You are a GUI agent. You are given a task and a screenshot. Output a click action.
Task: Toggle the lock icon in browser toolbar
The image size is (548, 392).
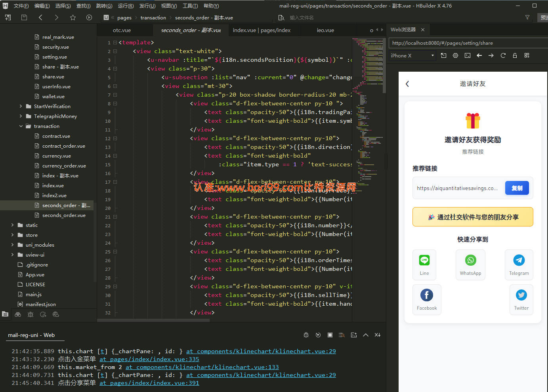click(515, 55)
